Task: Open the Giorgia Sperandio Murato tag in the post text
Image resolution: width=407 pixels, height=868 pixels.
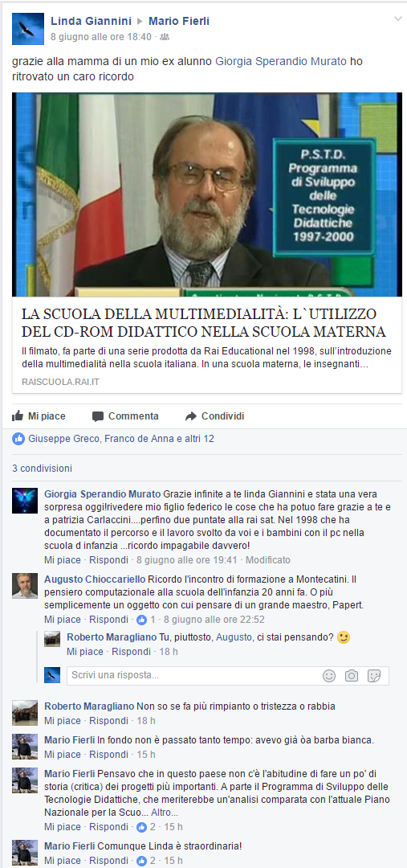Action: 281,61
